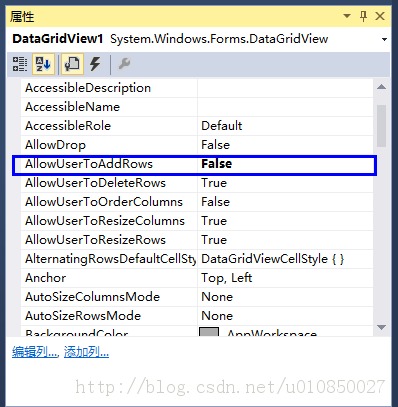Show the Properties page button

[72, 64]
